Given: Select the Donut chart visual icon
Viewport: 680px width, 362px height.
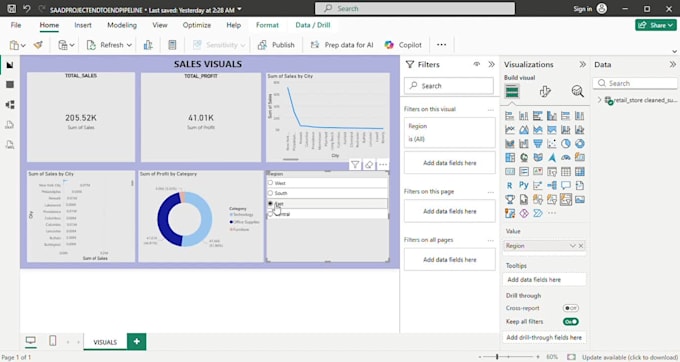Looking at the screenshot, I should point(580,143).
